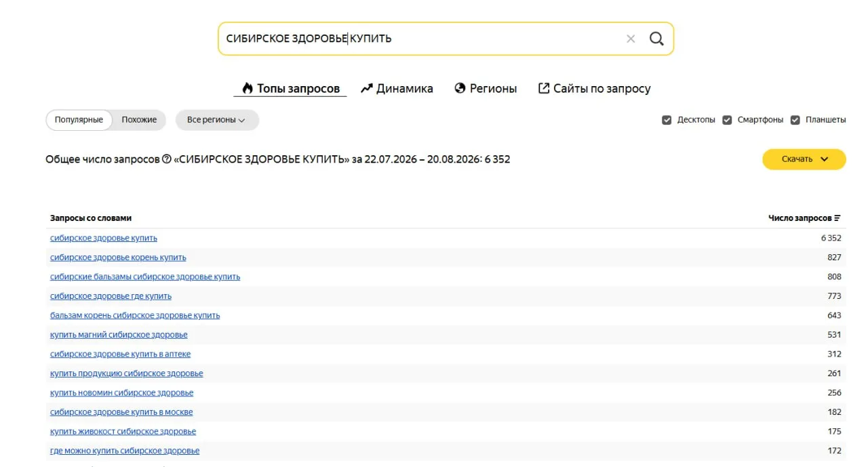Select the Популярные toggle option
The height and width of the screenshot is (467, 868).
79,120
